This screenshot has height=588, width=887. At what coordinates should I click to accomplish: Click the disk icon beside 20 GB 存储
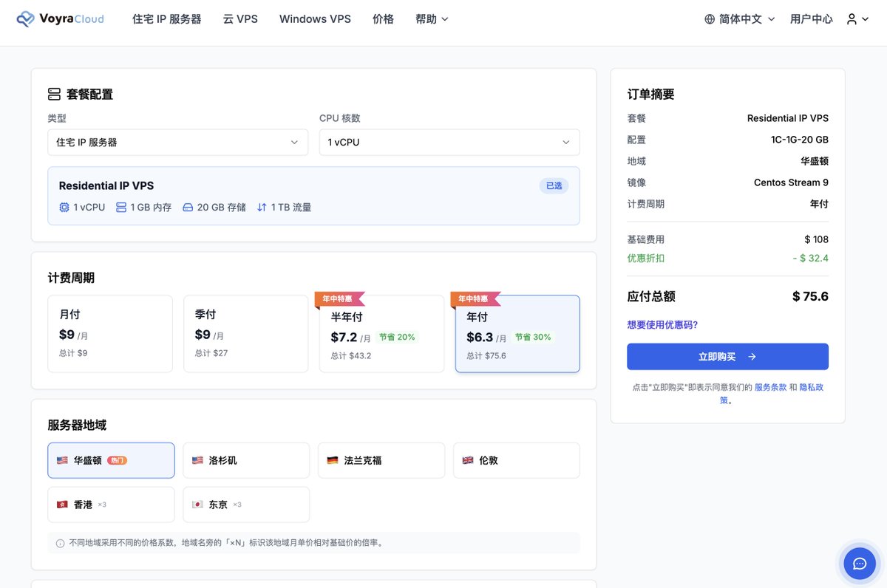188,208
